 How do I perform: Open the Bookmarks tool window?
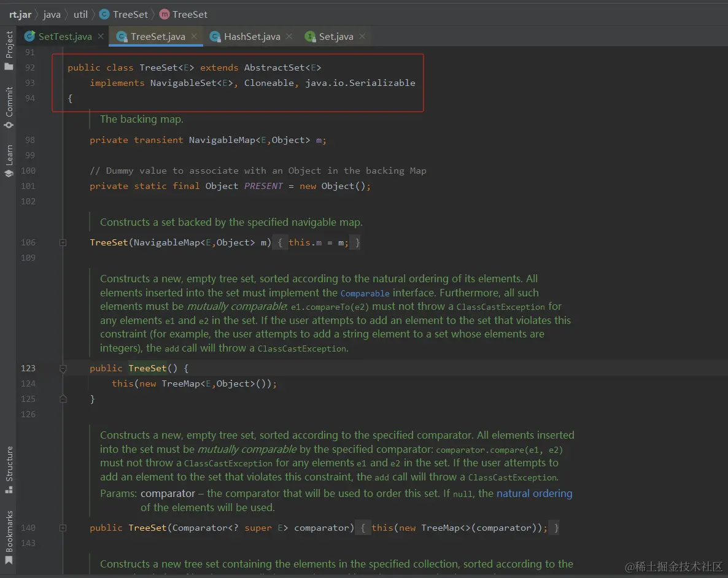9,538
